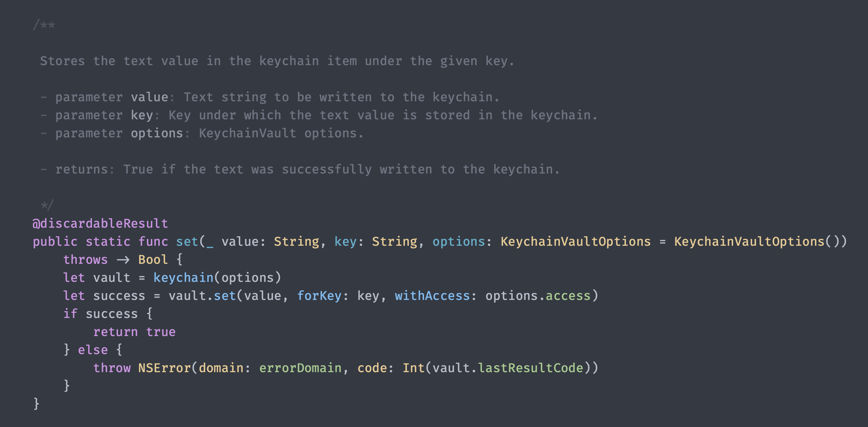Click the withAccess argument label

(432, 296)
